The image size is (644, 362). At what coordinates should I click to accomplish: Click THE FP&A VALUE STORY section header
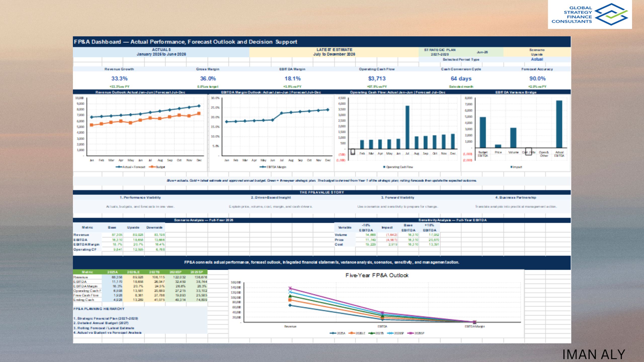click(x=322, y=192)
